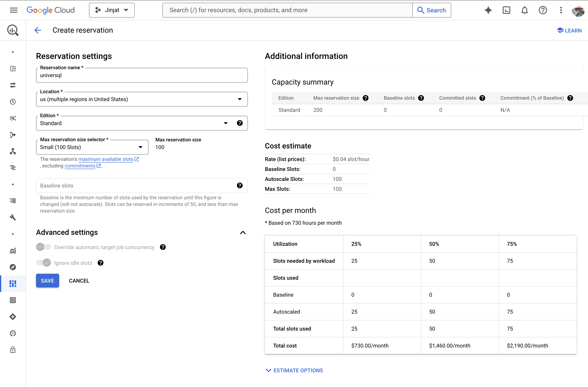Click the SAVE button

47,281
